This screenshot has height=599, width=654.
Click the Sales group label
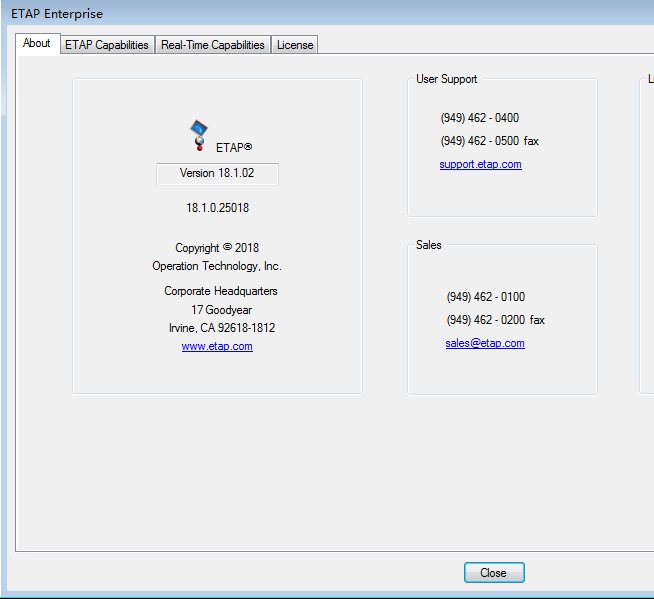click(428, 245)
